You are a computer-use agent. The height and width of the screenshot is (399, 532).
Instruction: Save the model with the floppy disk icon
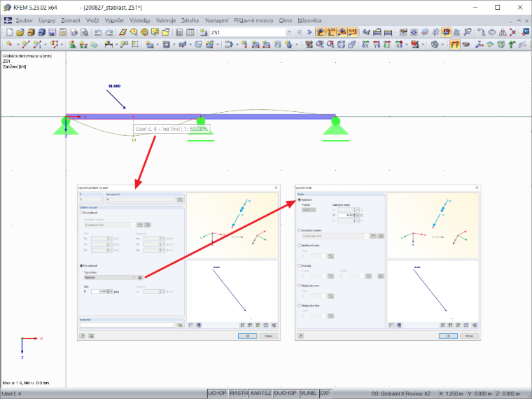tap(52, 32)
